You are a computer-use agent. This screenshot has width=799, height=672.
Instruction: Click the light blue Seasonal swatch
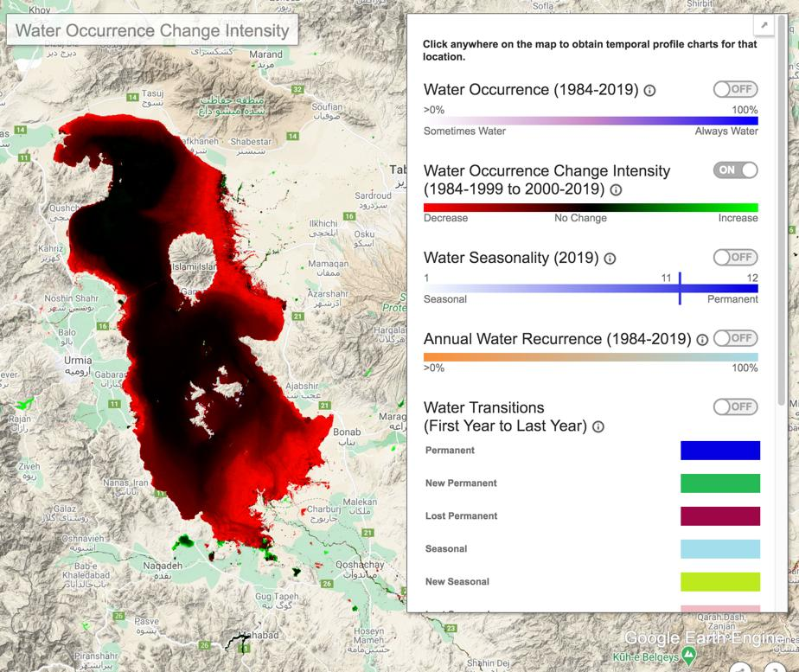click(720, 548)
